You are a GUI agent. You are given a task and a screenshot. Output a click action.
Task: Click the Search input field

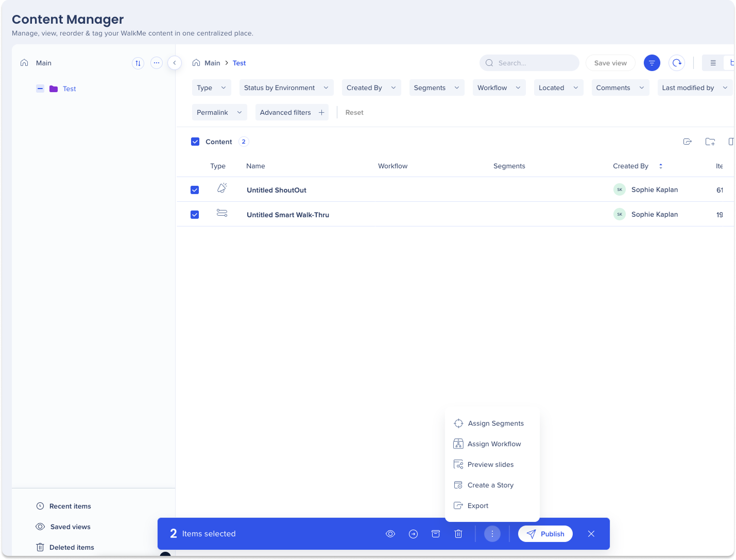[529, 63]
